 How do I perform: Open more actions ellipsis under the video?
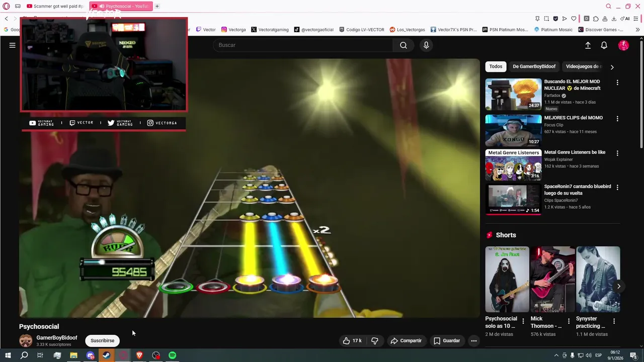[473, 340]
